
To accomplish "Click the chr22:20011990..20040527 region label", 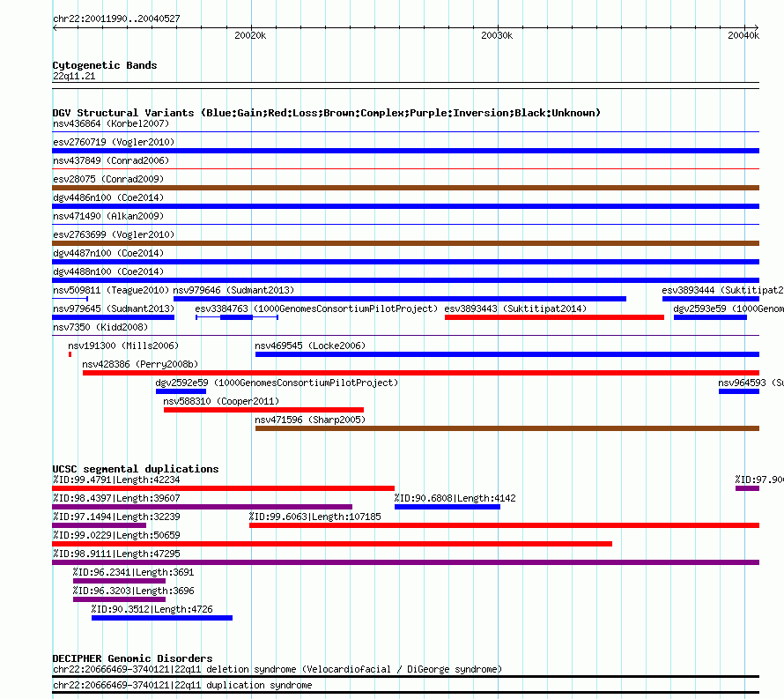I will (116, 19).
